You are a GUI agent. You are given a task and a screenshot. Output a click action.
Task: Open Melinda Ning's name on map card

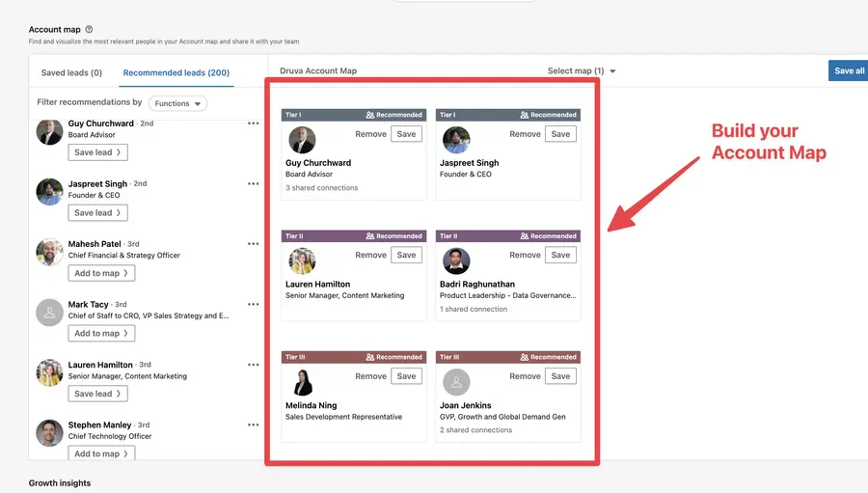312,405
